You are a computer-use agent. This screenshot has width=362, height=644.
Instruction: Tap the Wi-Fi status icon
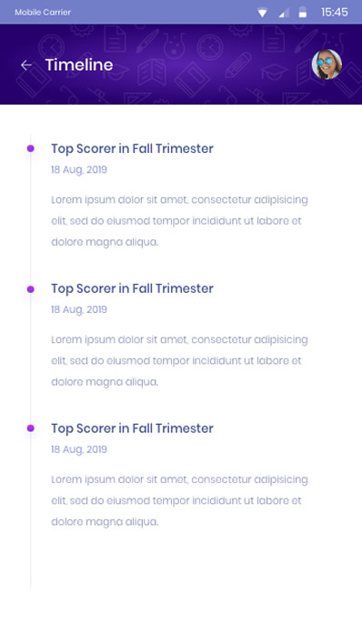pyautogui.click(x=262, y=13)
